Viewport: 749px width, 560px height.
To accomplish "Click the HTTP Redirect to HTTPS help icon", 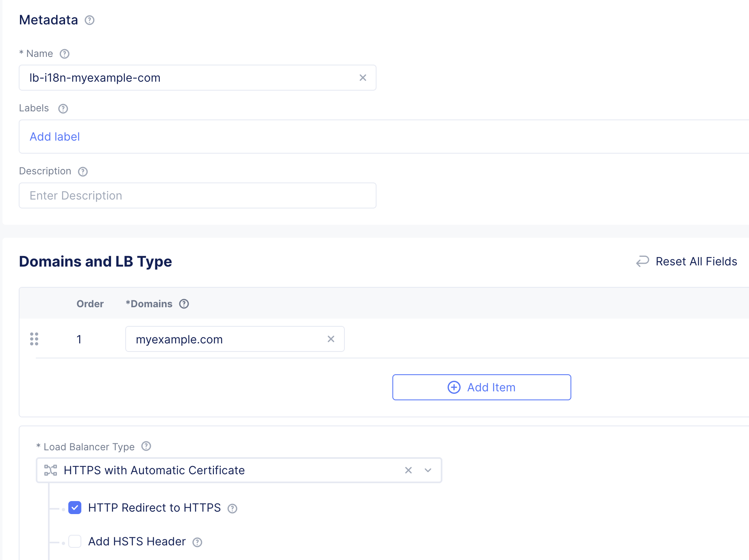I will [232, 508].
